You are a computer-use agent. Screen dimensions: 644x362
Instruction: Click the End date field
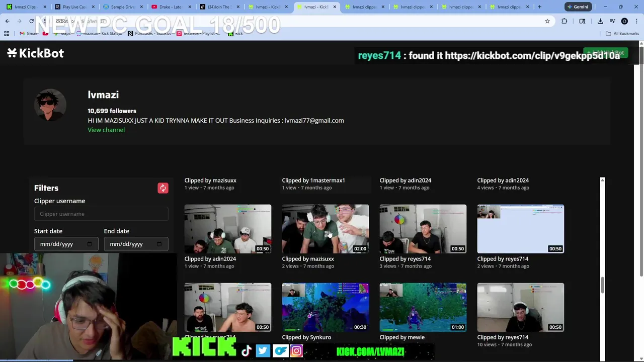tap(136, 244)
